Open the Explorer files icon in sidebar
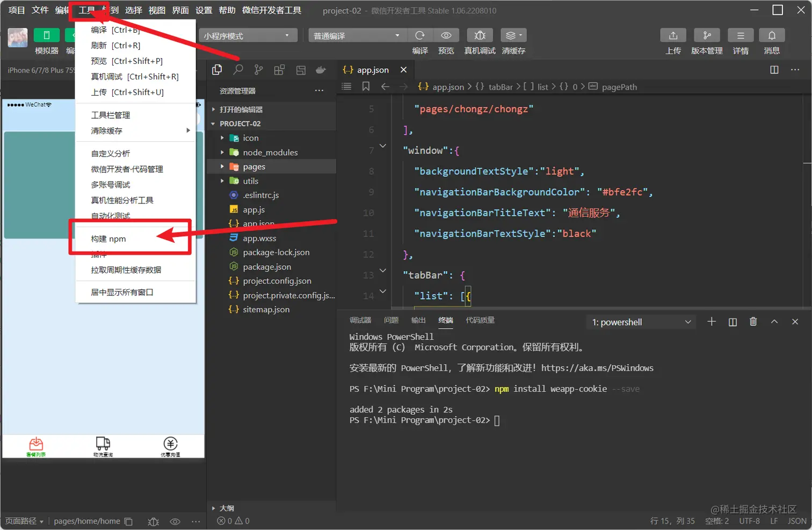This screenshot has height=530, width=812. coord(217,70)
